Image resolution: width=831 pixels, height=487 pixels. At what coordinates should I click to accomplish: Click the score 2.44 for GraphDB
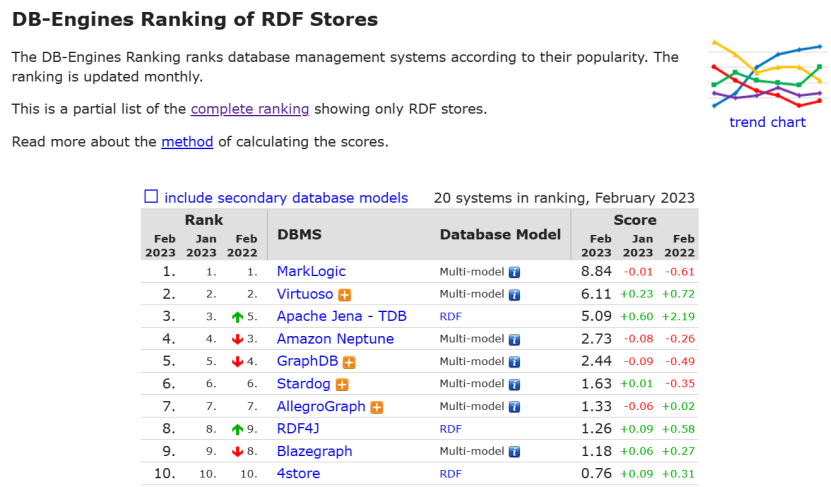click(596, 361)
